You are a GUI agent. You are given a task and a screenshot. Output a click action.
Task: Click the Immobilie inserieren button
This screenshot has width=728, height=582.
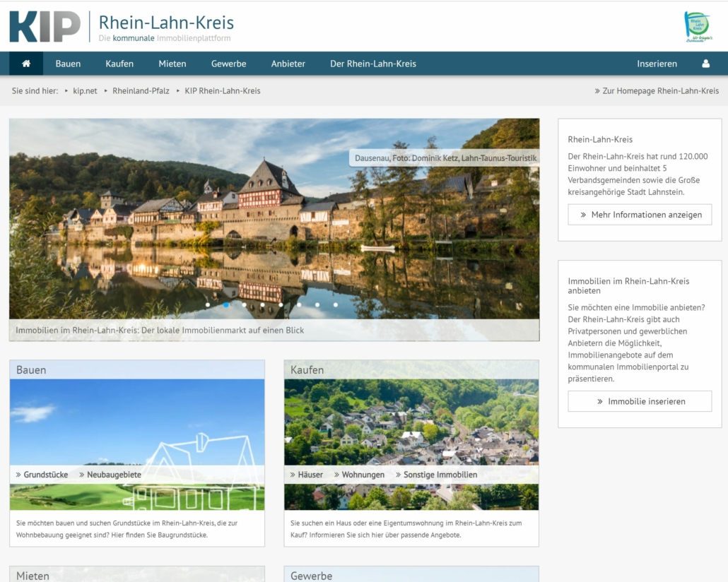point(640,401)
